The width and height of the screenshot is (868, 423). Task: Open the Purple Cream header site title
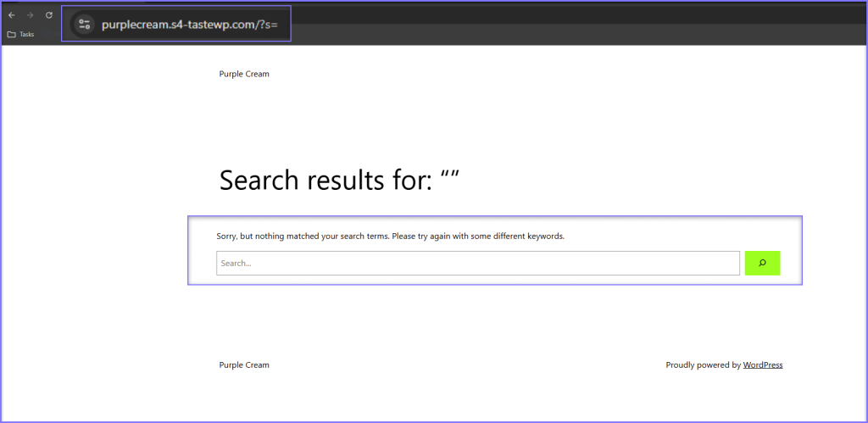pyautogui.click(x=244, y=74)
